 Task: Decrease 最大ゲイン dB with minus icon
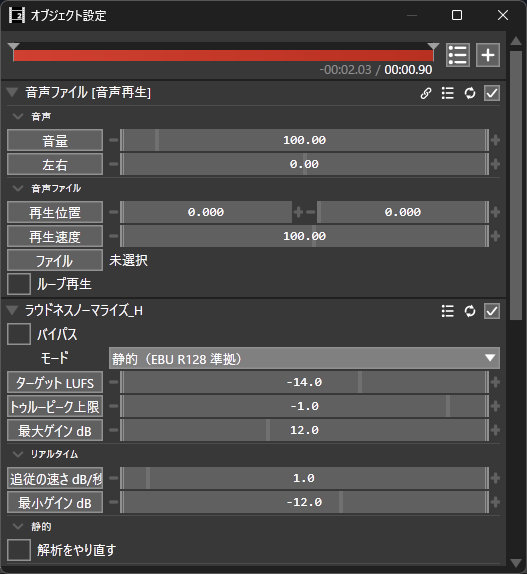tap(114, 430)
